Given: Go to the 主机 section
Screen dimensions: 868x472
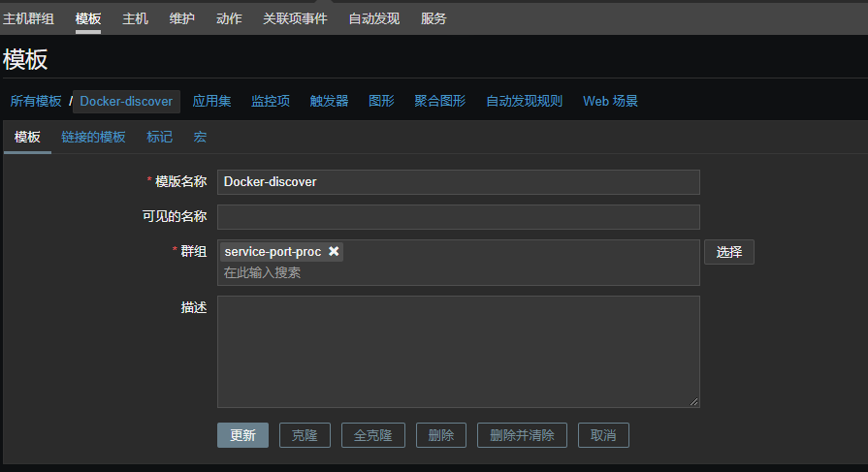Looking at the screenshot, I should [x=135, y=18].
